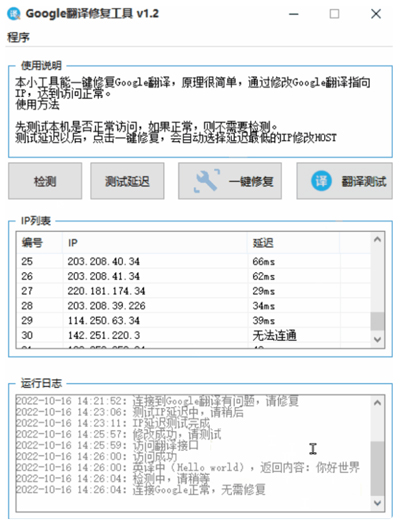This screenshot has height=525, width=400.
Task: Click the IP list scrollbar thumb
Action: (378, 321)
